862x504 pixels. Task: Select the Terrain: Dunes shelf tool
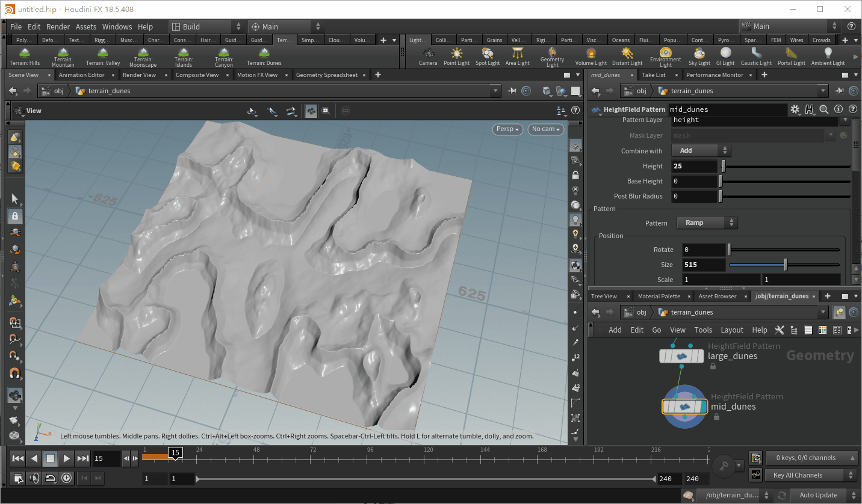pyautogui.click(x=264, y=57)
